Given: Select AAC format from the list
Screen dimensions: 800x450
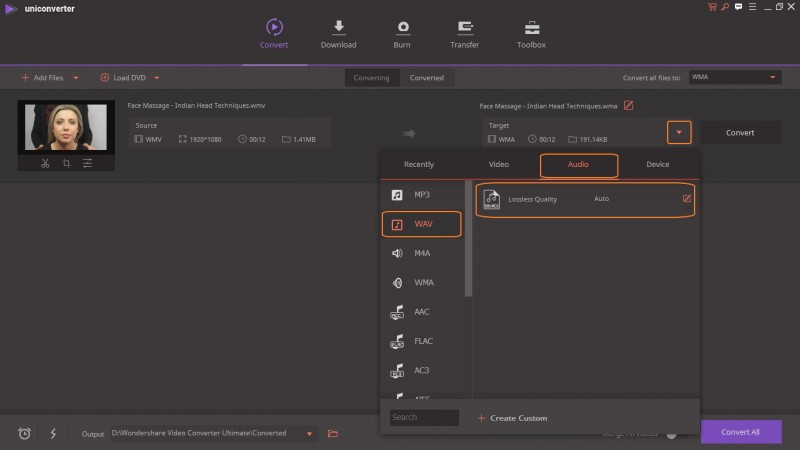Looking at the screenshot, I should pos(421,312).
